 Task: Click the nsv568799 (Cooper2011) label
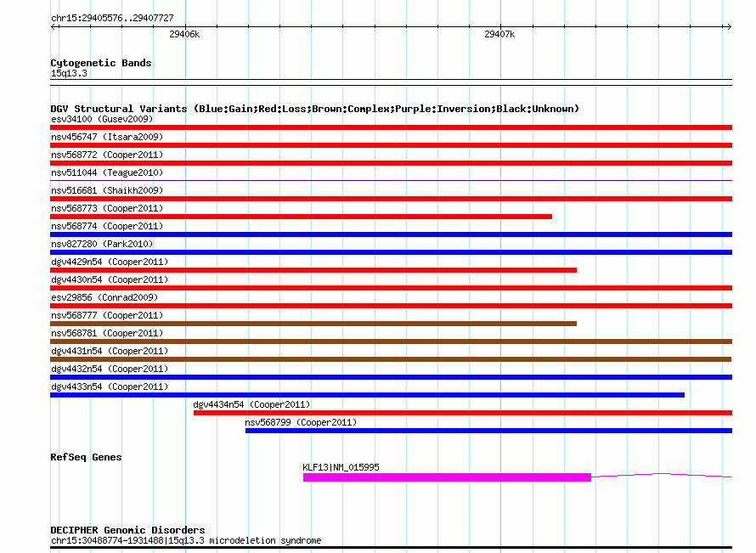[x=301, y=422]
